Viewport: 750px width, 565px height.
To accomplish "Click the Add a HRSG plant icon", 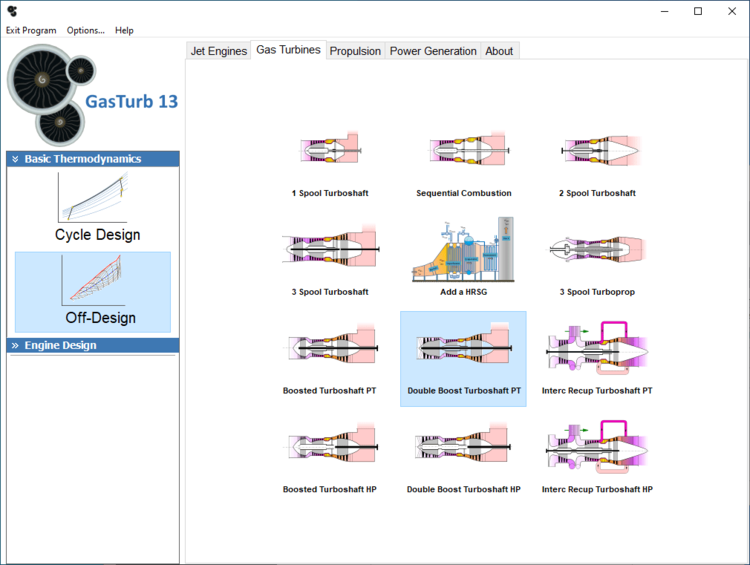I will (464, 250).
